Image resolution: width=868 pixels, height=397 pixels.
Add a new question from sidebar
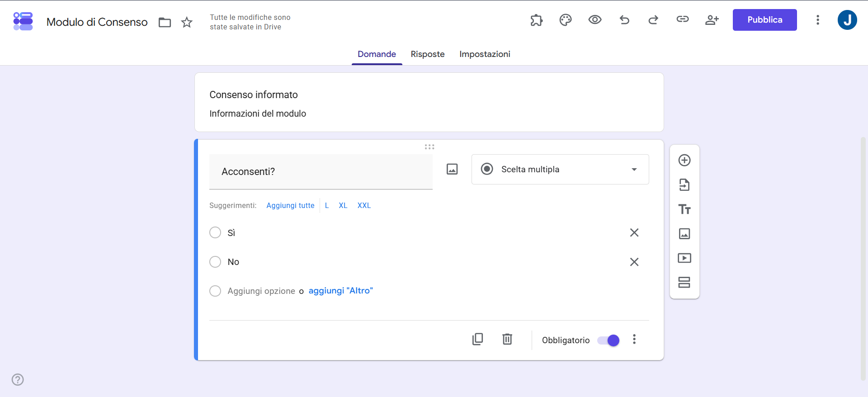[x=684, y=160]
